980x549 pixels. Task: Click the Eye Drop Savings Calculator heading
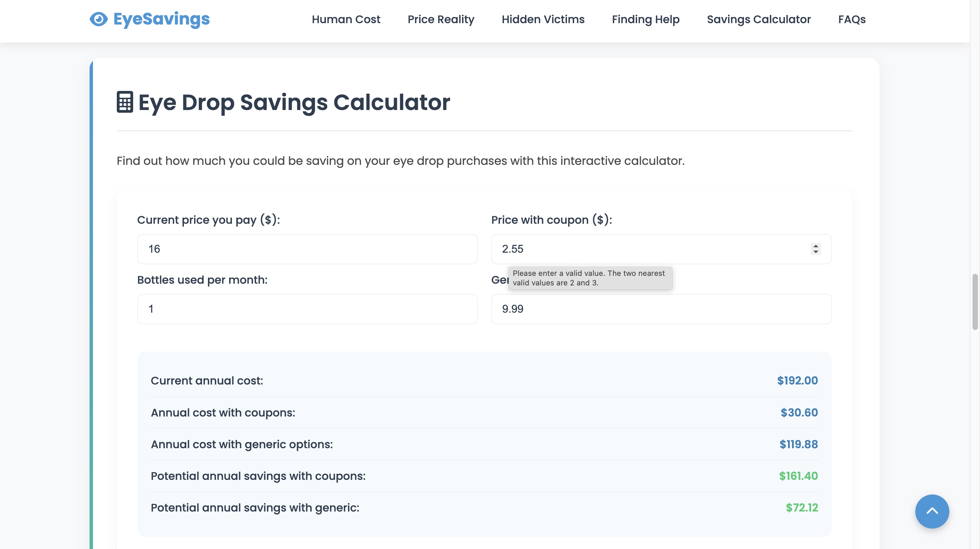click(294, 103)
